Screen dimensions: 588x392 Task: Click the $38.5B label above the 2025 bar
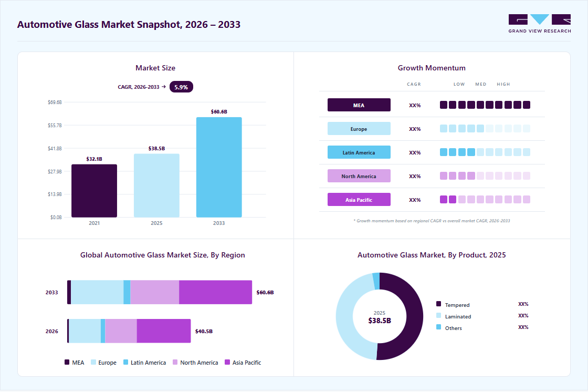click(x=157, y=148)
